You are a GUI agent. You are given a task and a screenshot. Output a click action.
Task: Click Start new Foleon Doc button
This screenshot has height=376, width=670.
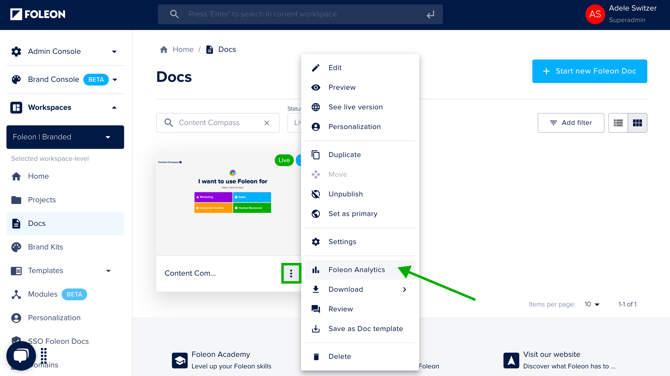(589, 71)
